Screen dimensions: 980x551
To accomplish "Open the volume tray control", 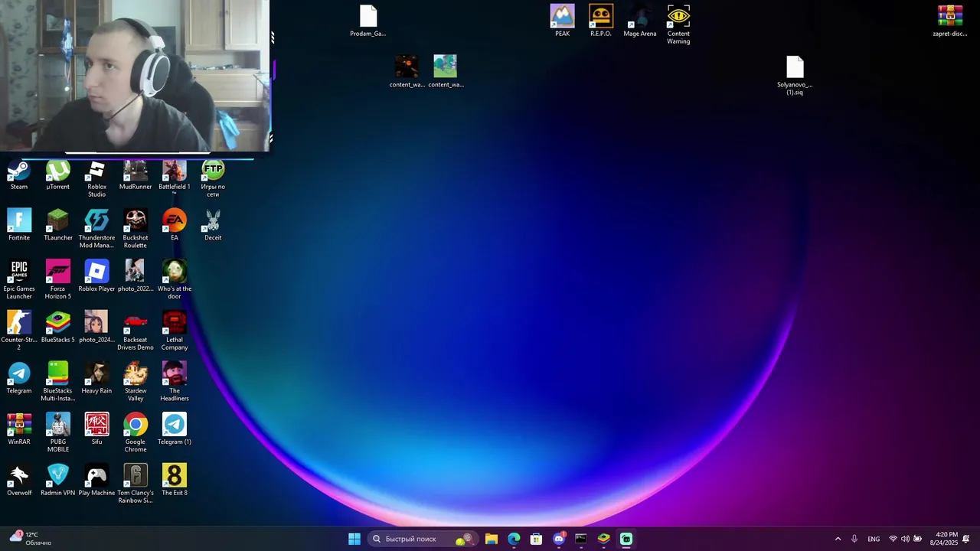I will (x=905, y=539).
